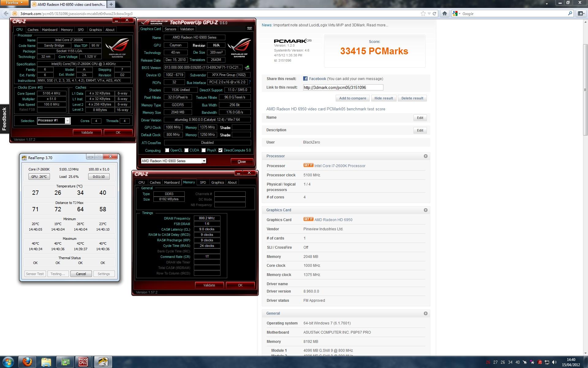
Task: Click the result link text field
Action: 343,87
